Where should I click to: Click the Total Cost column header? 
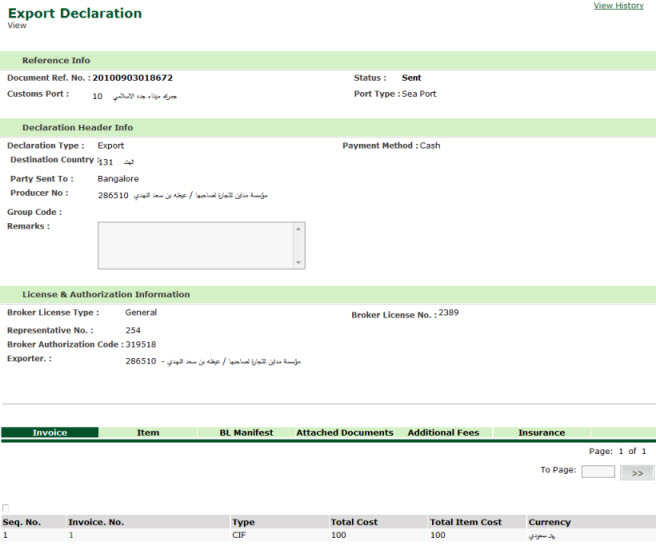click(x=356, y=522)
